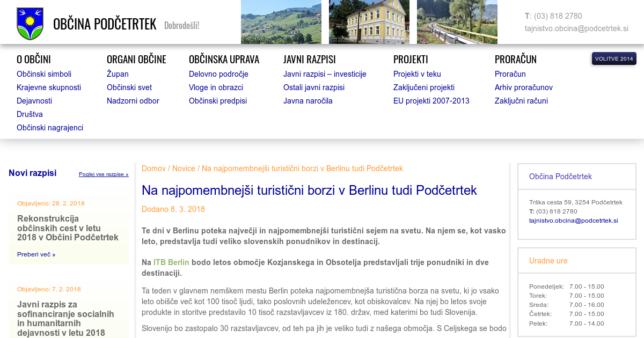Open EU projekti 2007-2013 link
The width and height of the screenshot is (644, 338).
431,101
